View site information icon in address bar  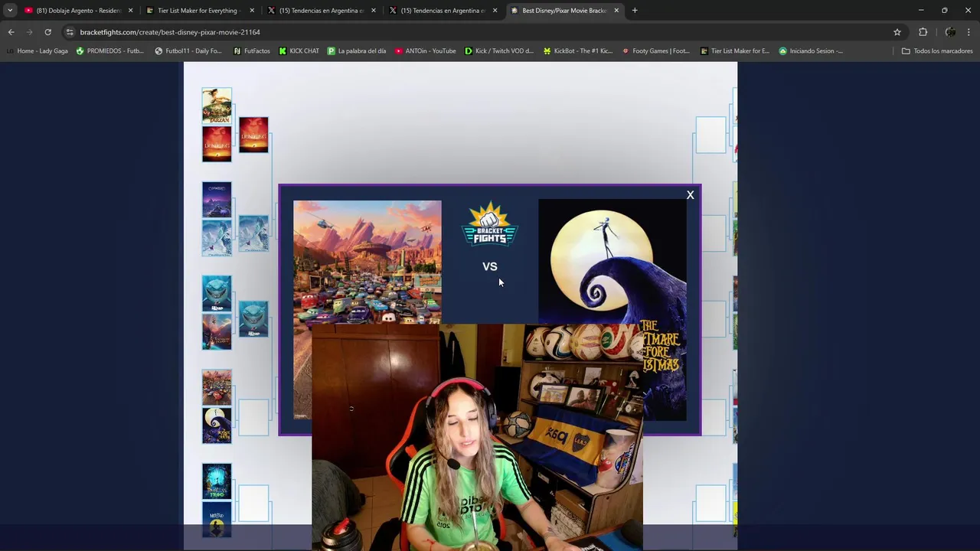(70, 32)
